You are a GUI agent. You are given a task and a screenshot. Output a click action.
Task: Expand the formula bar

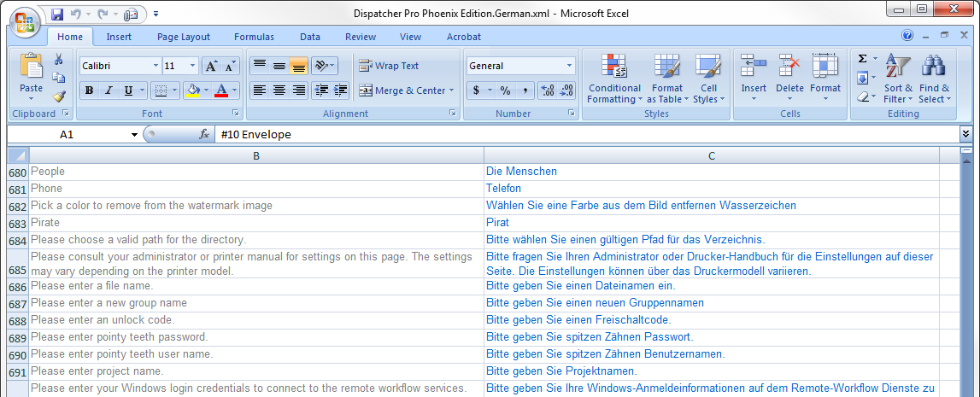965,133
